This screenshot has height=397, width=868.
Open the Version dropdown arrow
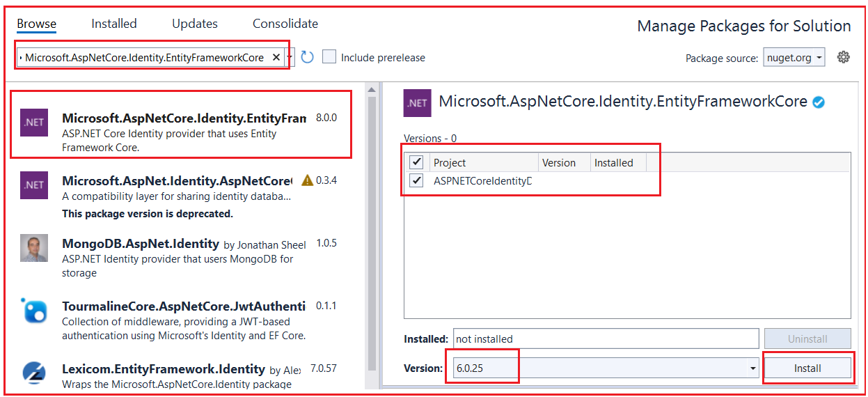[x=753, y=368]
